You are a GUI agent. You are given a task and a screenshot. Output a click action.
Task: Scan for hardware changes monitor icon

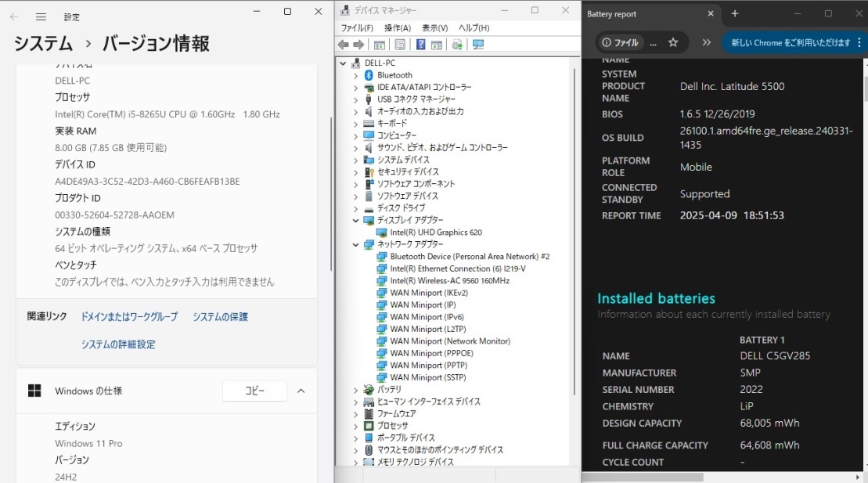pos(478,45)
